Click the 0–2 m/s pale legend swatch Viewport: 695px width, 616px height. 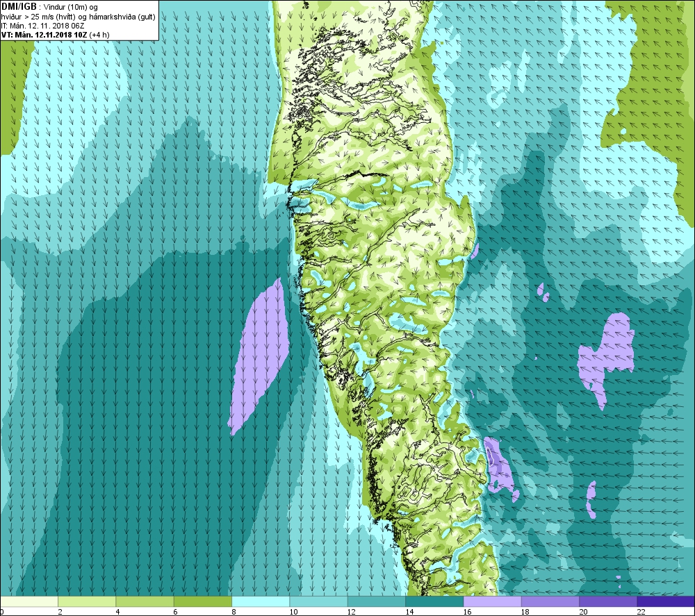(28, 601)
